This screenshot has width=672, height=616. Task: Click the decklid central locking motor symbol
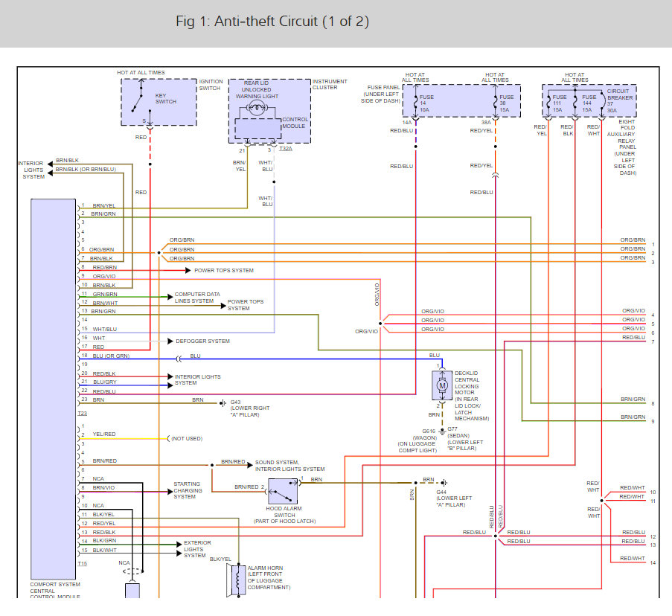pyautogui.click(x=441, y=385)
